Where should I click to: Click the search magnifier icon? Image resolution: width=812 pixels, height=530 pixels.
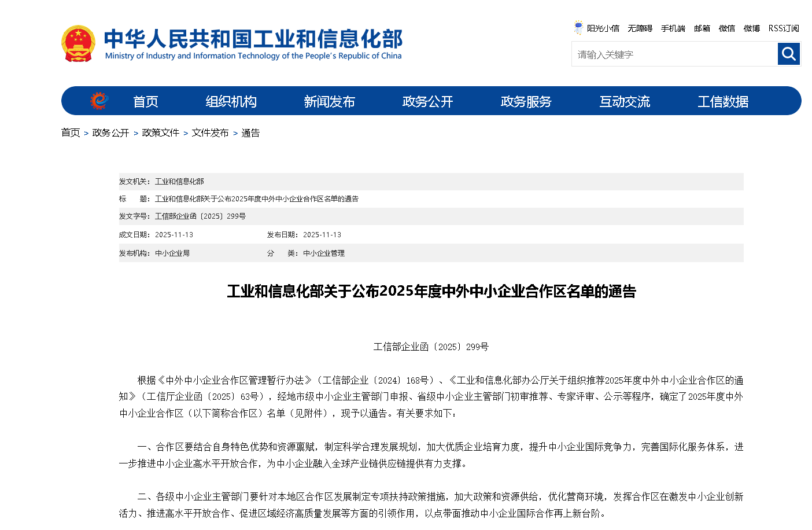coord(788,54)
